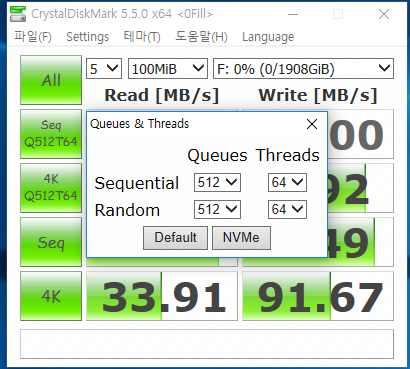The image size is (410, 369).
Task: Open Sequential Queues dropdown showing 512
Action: pyautogui.click(x=217, y=182)
